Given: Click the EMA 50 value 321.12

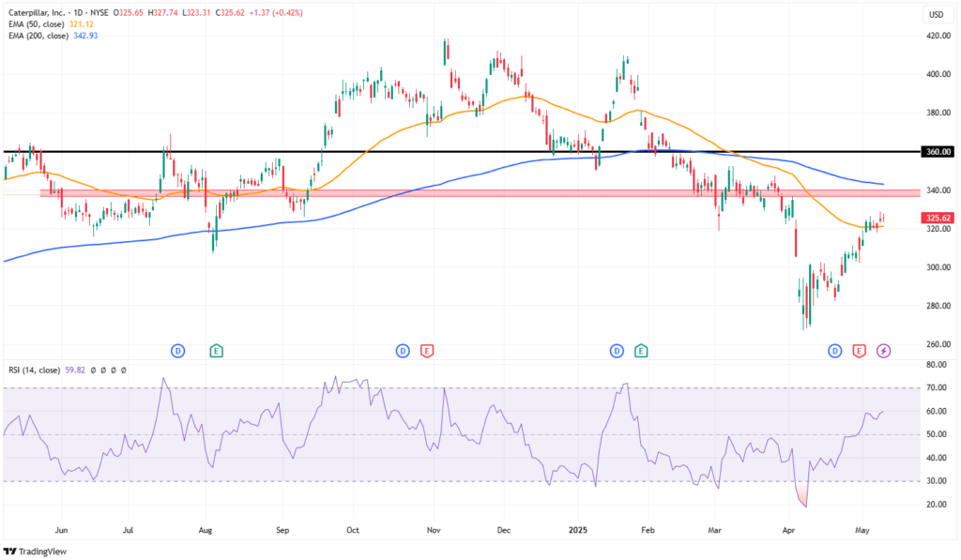Looking at the screenshot, I should click(81, 24).
